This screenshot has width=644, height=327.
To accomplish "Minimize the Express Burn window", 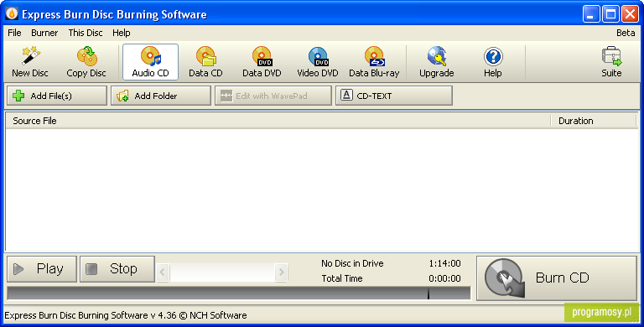I will (x=591, y=14).
